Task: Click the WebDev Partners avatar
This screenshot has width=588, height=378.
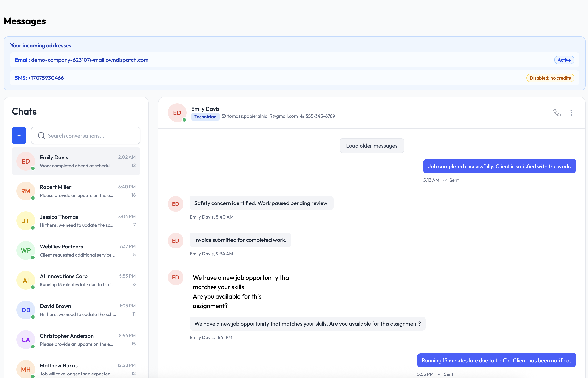Action: pyautogui.click(x=25, y=250)
